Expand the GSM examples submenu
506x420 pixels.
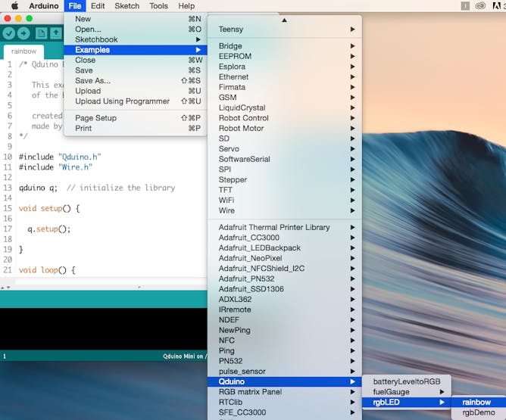(x=285, y=98)
